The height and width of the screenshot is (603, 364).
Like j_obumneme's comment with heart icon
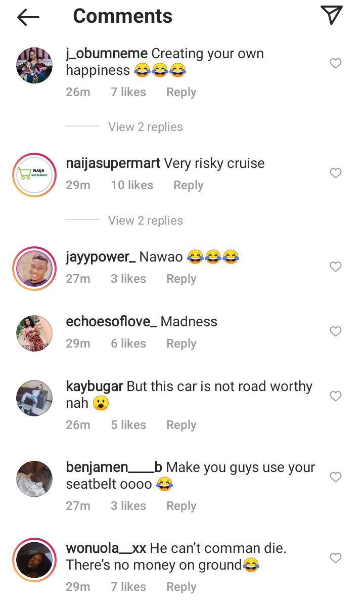click(336, 63)
